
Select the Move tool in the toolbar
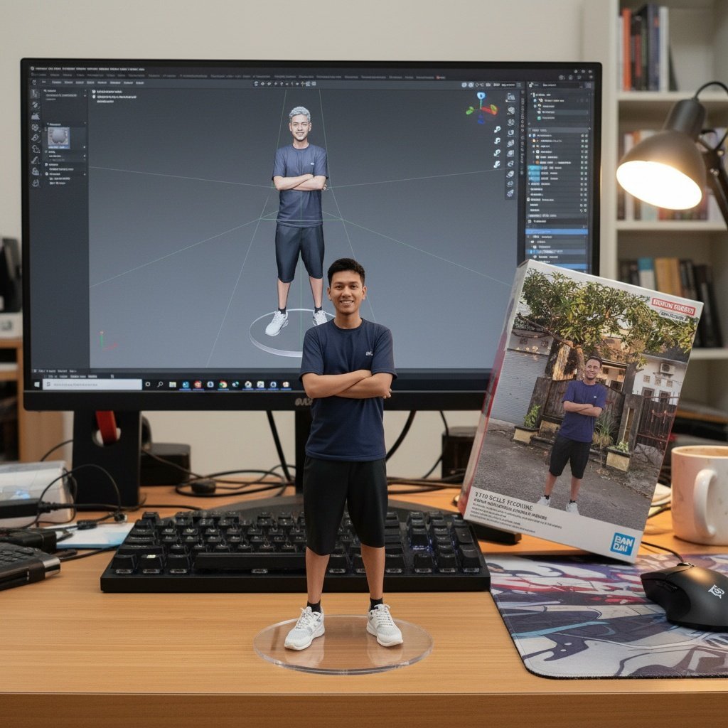click(34, 103)
